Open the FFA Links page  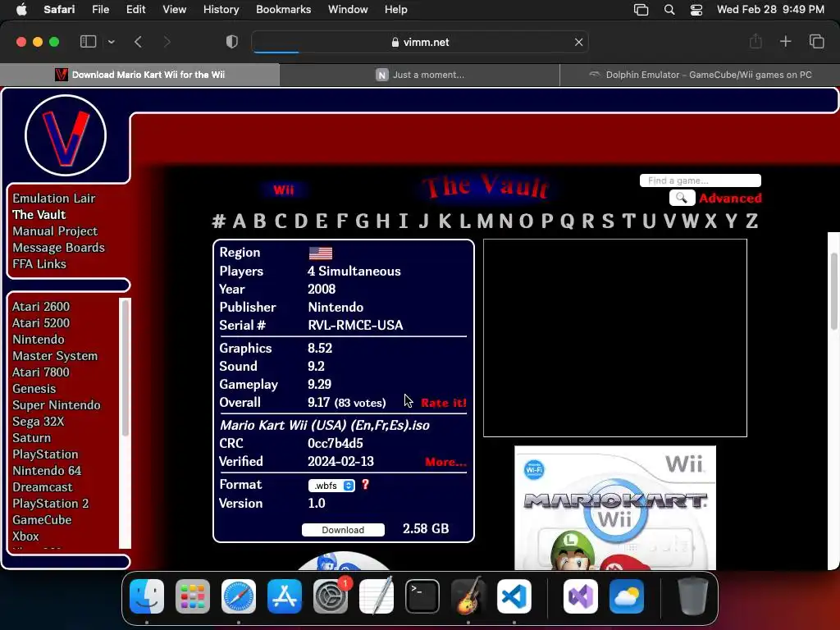(x=39, y=263)
